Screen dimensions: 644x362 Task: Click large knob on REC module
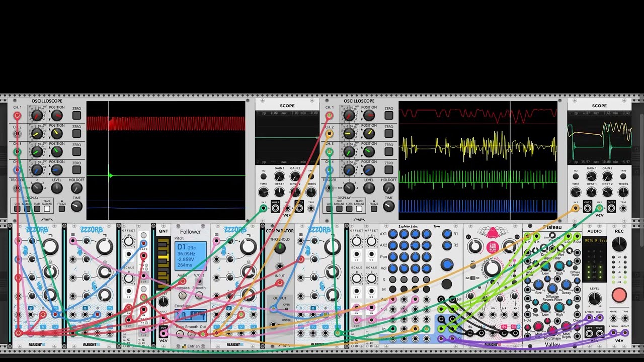(619, 244)
